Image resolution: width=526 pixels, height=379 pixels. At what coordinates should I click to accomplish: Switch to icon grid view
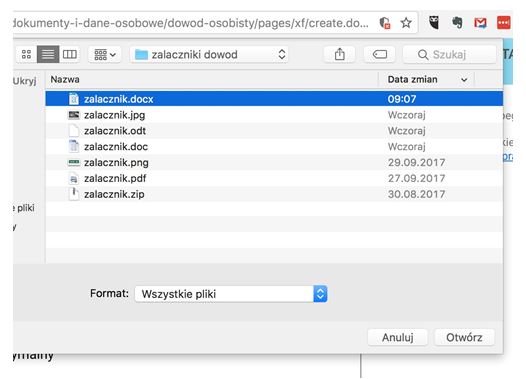[x=26, y=54]
